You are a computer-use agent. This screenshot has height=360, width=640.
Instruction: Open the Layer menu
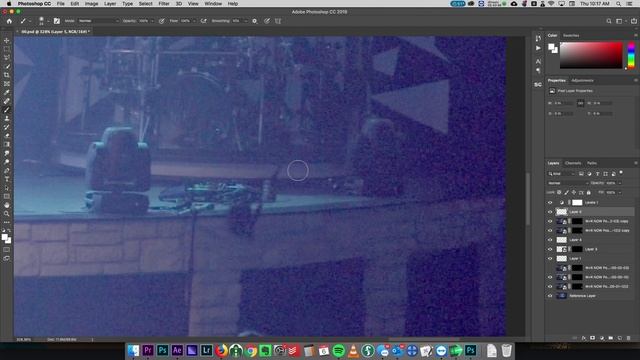[x=110, y=4]
